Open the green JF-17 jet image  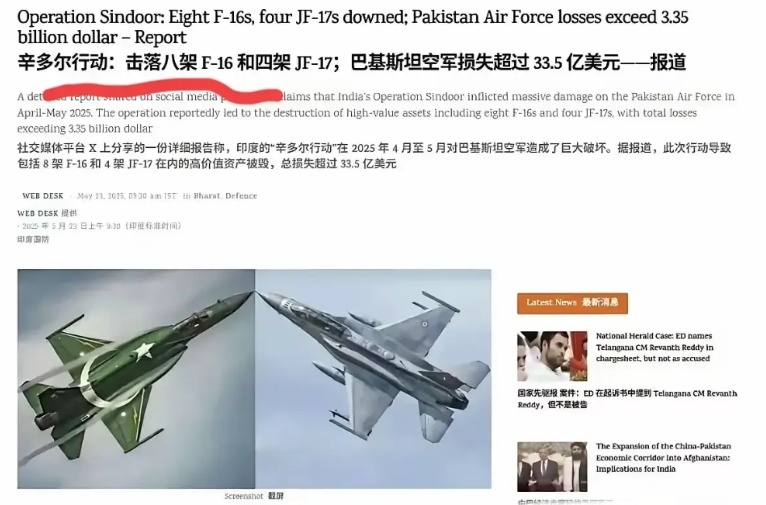136,379
